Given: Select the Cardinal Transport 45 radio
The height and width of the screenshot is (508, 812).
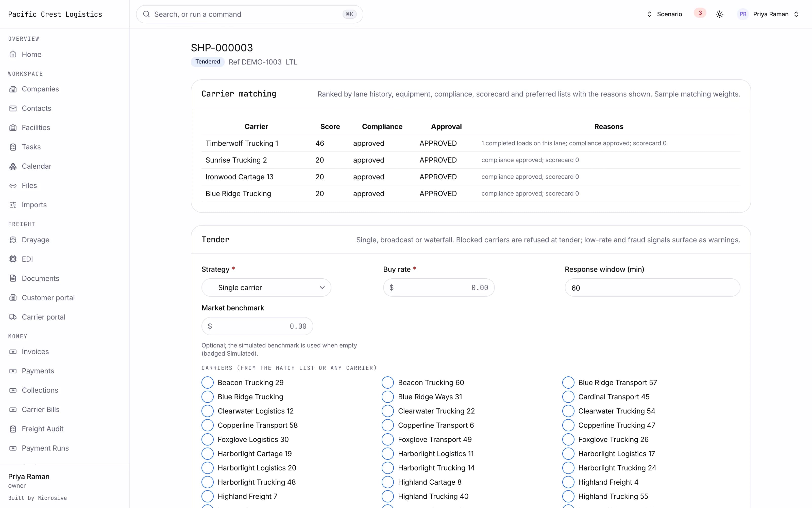Looking at the screenshot, I should [568, 397].
